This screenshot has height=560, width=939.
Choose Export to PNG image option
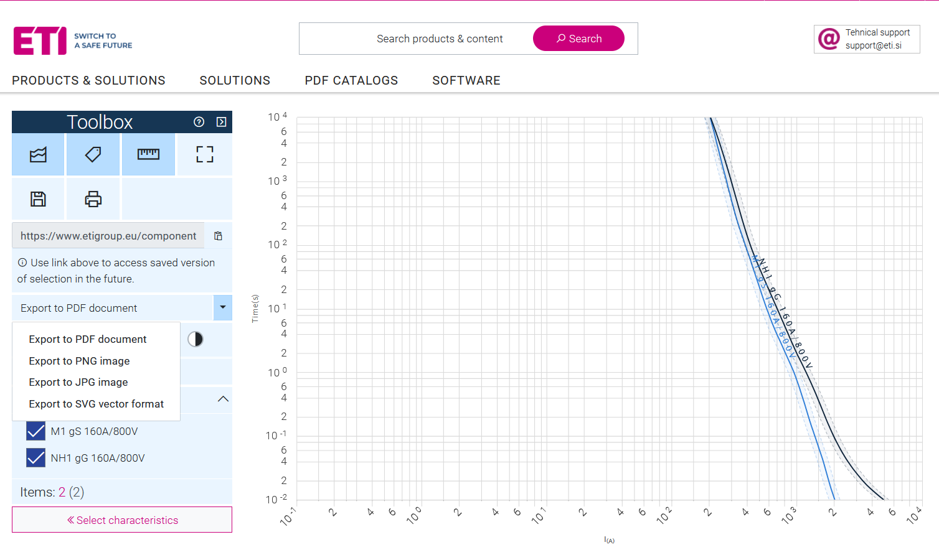[79, 361]
